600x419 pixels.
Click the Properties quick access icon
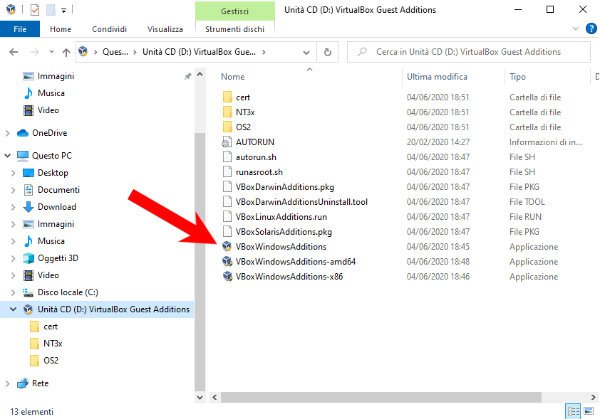click(x=34, y=10)
